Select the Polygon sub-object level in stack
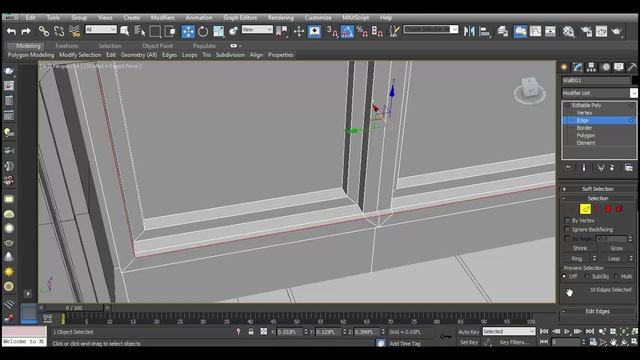Image resolution: width=640 pixels, height=360 pixels. click(x=586, y=135)
